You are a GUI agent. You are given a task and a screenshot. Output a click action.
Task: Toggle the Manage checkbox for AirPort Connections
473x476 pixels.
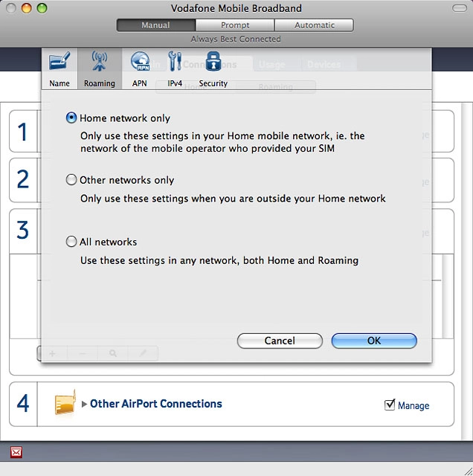point(390,405)
